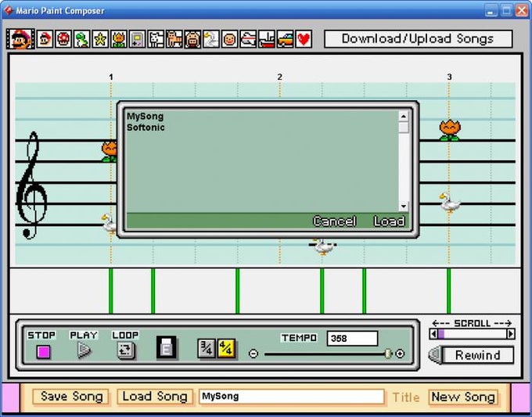Select the Mushroom instrument
This screenshot has height=417, width=532.
(63, 39)
